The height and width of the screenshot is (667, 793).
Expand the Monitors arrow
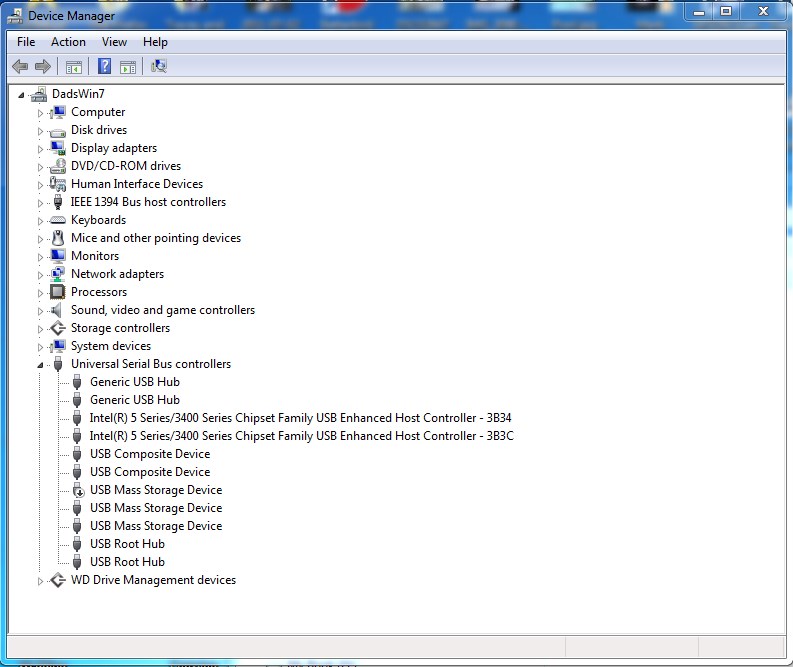tap(40, 257)
